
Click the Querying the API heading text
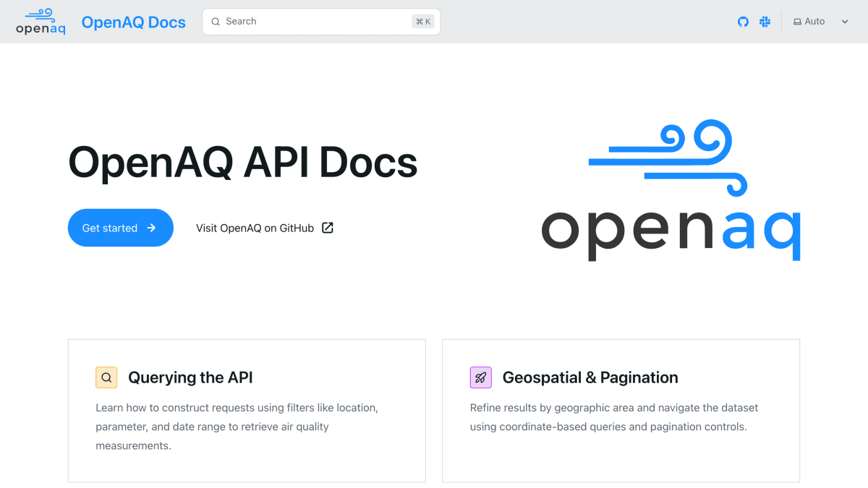190,377
